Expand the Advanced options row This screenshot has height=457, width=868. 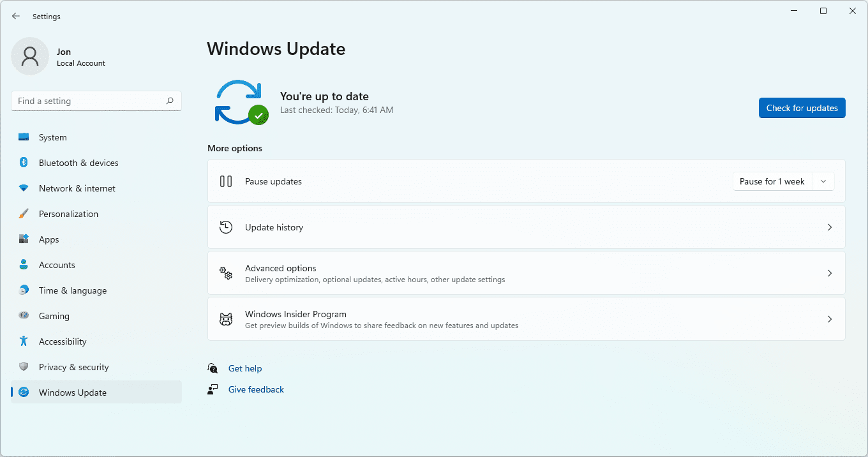(x=526, y=273)
